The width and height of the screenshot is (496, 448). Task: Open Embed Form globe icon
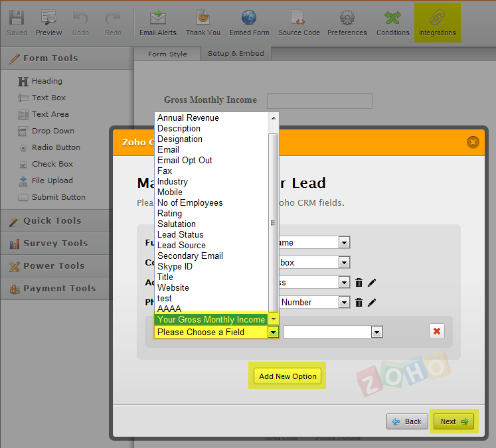coord(249,17)
